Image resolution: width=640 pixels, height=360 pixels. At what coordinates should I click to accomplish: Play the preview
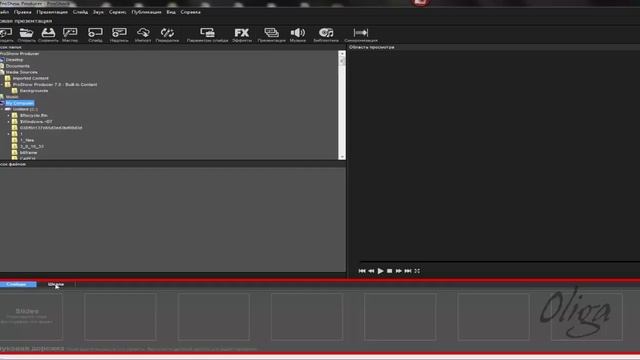380,271
